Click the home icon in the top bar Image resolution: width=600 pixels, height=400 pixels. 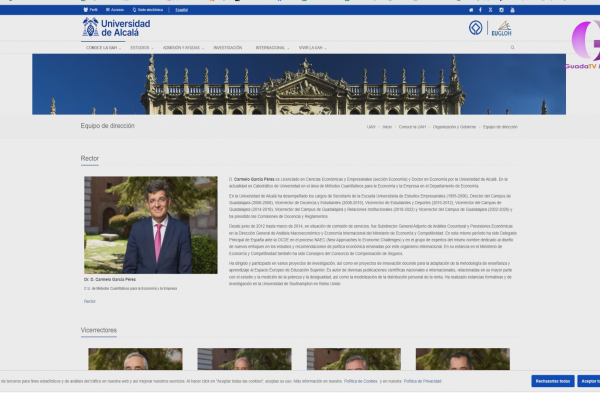pos(471,10)
